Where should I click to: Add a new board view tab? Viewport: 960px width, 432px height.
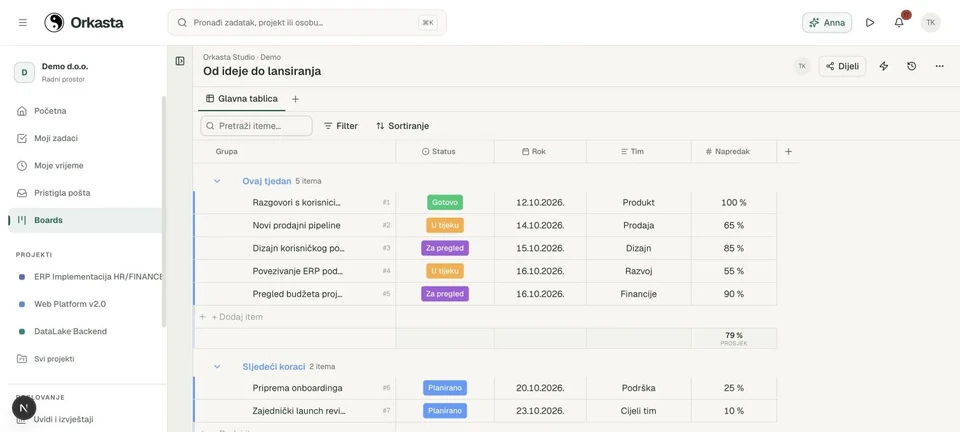pos(295,99)
